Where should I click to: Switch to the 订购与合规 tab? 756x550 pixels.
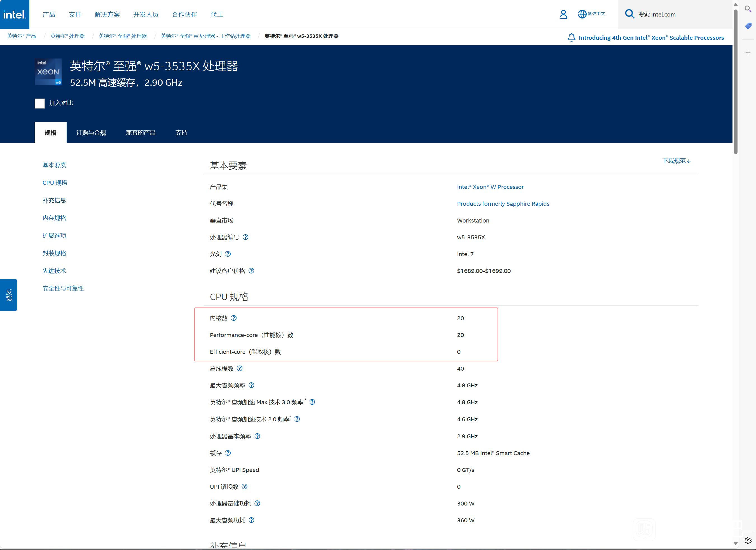[x=91, y=132]
